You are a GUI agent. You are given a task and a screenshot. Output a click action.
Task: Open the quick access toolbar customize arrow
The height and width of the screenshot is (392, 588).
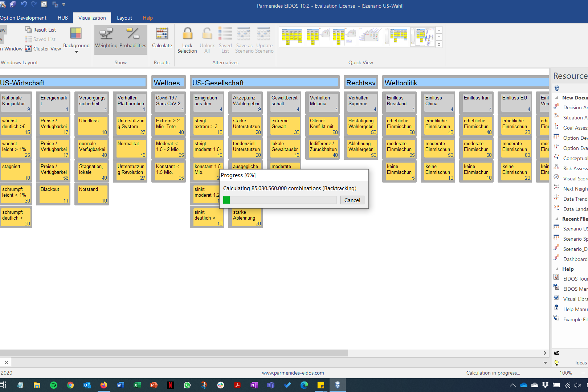(x=64, y=5)
